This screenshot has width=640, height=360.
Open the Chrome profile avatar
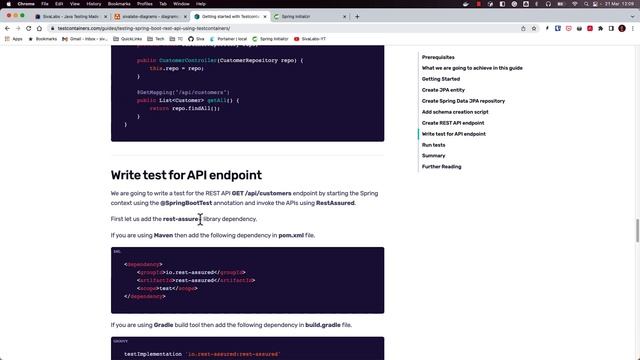point(622,29)
